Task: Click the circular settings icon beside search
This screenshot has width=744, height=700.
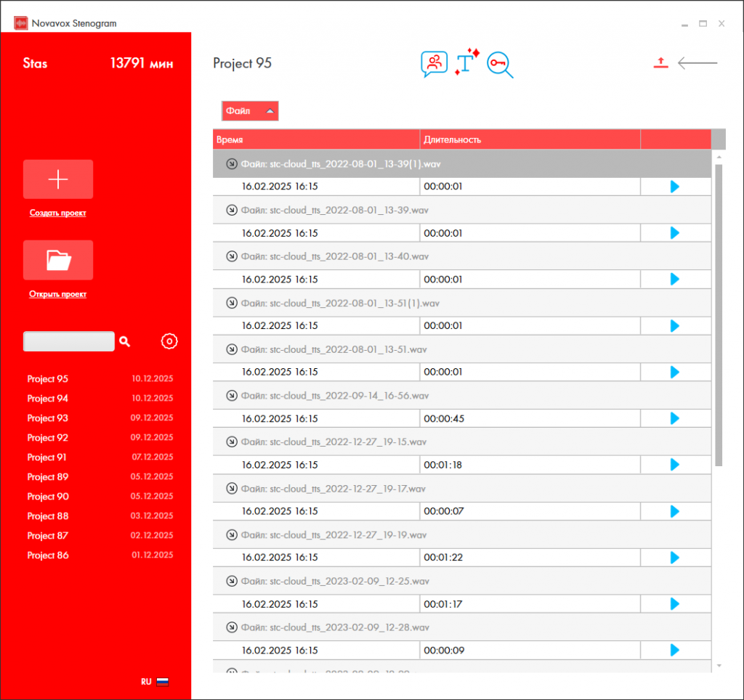Action: click(169, 341)
